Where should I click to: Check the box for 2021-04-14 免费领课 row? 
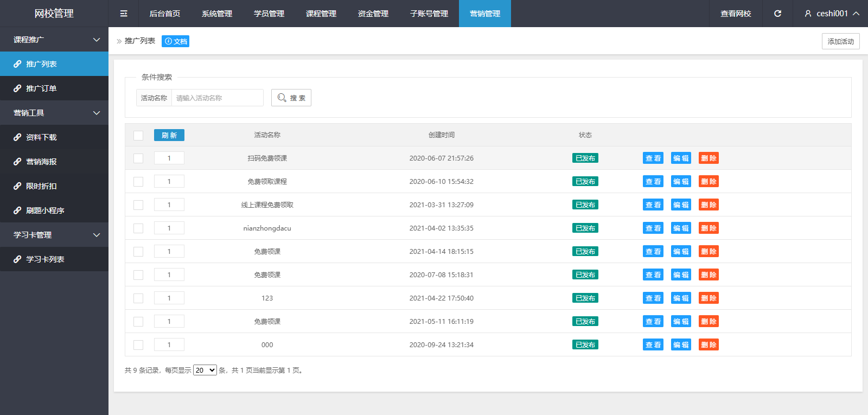[138, 252]
